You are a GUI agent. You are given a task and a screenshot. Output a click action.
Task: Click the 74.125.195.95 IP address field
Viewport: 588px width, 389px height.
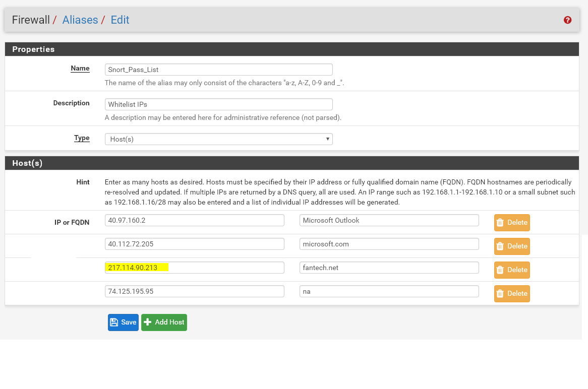coord(194,291)
